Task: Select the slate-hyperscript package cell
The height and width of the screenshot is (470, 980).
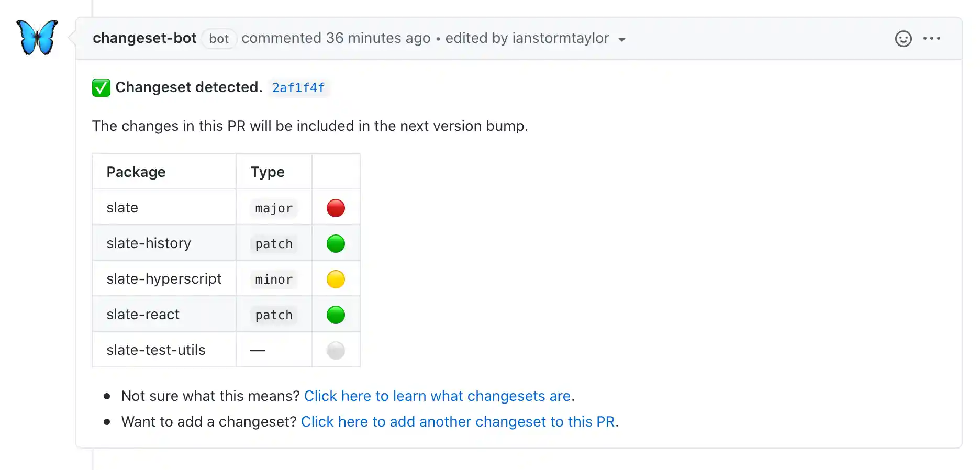Action: [164, 279]
